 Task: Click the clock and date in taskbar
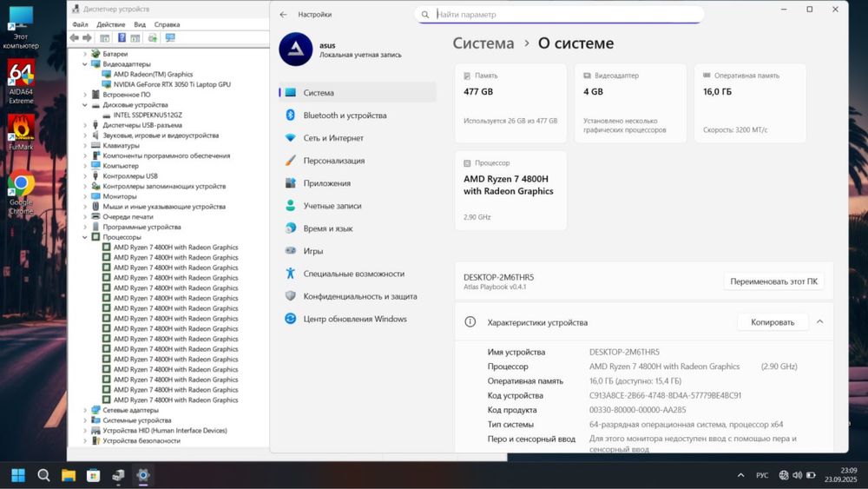click(840, 475)
